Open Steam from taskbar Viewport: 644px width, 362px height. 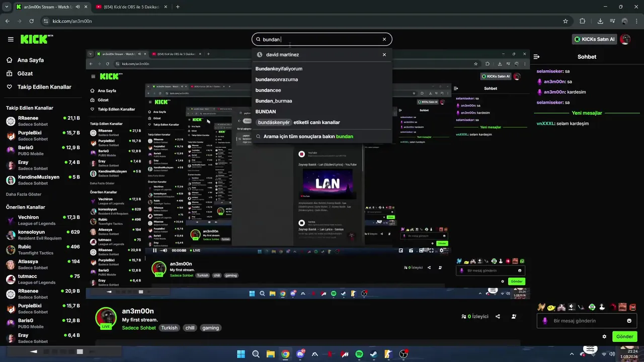tap(374, 354)
